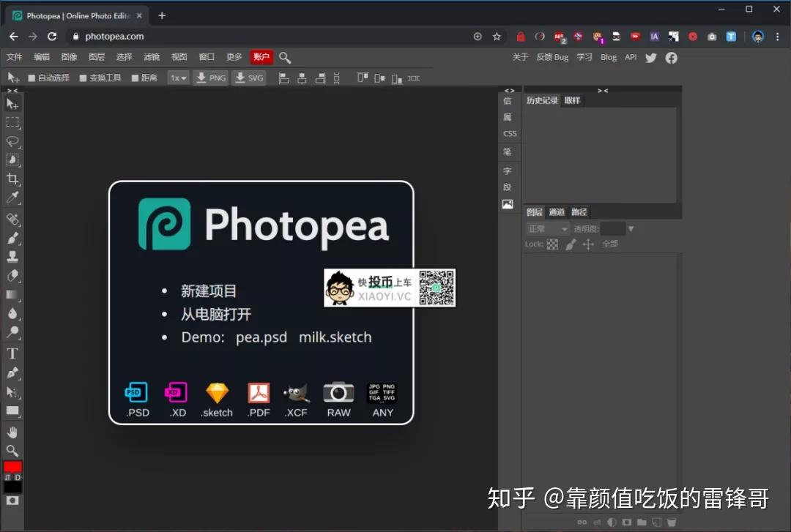Click the 新建项目 link
The image size is (791, 532).
(208, 291)
